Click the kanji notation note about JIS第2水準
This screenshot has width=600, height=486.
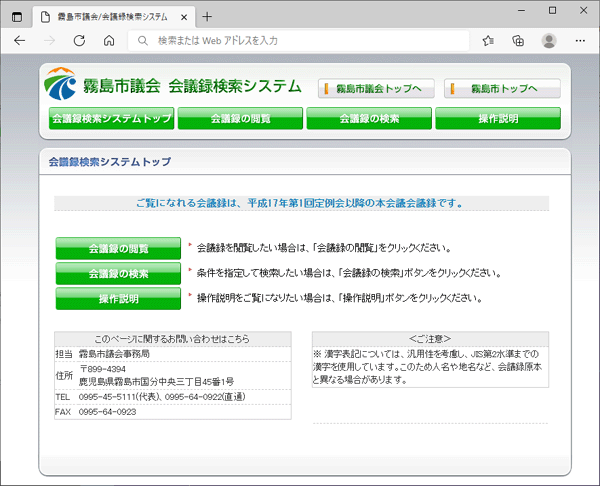click(427, 367)
